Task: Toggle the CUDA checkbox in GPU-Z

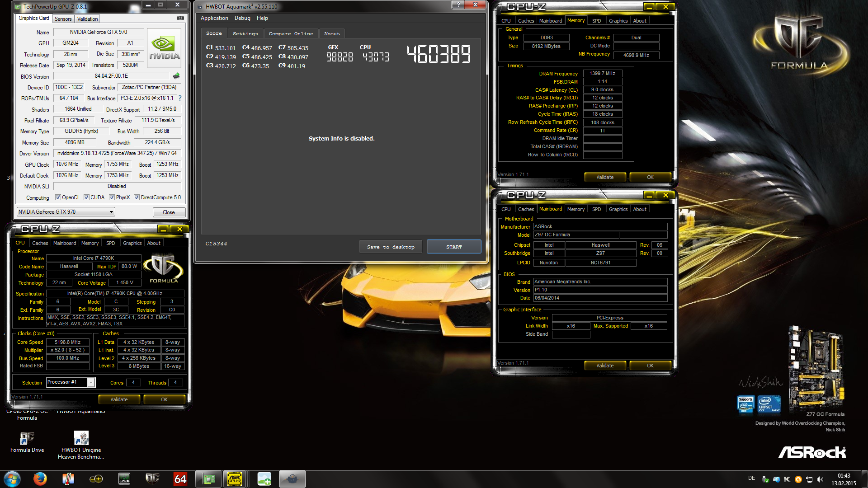Action: pyautogui.click(x=86, y=197)
